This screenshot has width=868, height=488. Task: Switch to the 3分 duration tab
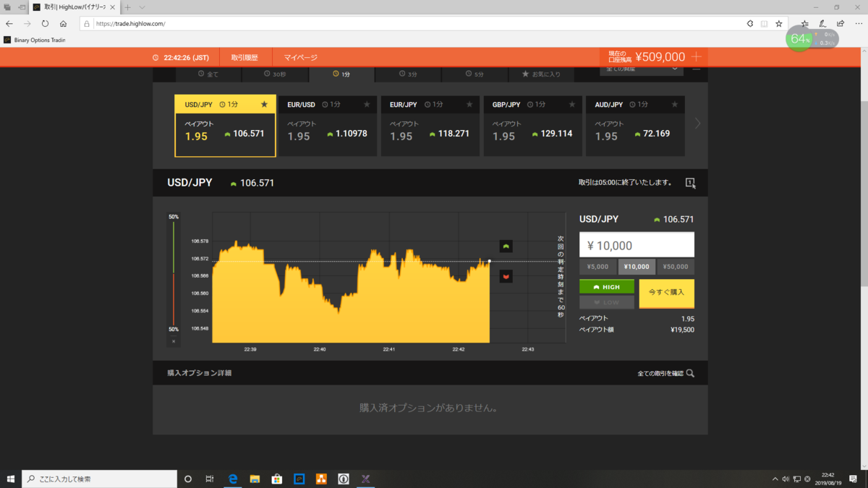(x=408, y=74)
